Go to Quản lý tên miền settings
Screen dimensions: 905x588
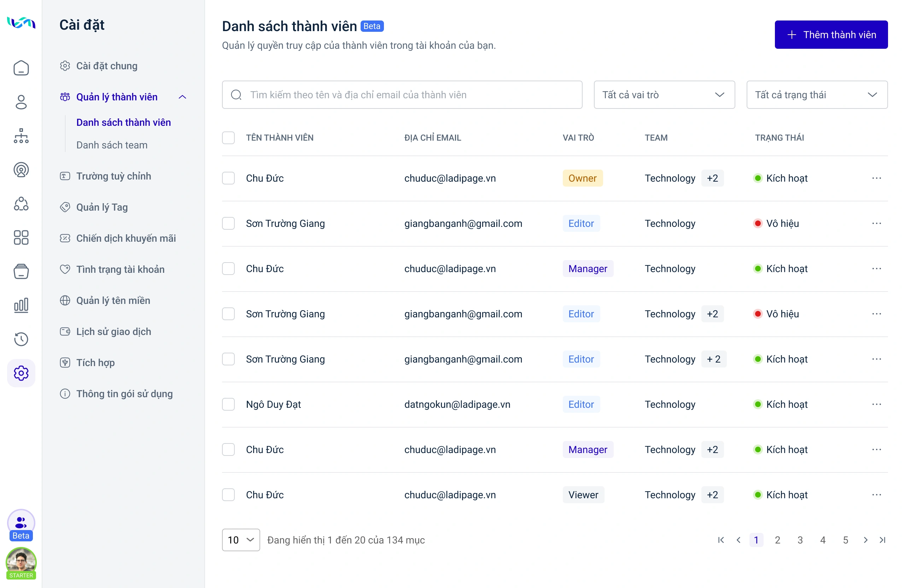113,300
